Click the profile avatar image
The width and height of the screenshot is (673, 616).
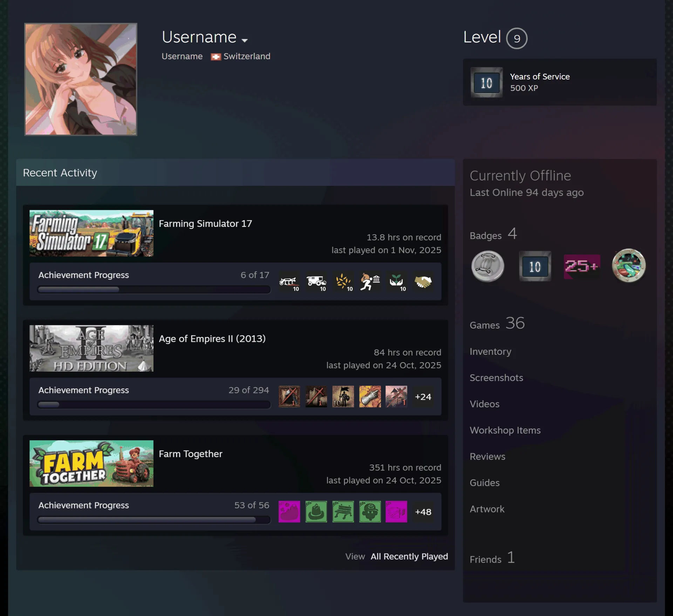coord(81,79)
